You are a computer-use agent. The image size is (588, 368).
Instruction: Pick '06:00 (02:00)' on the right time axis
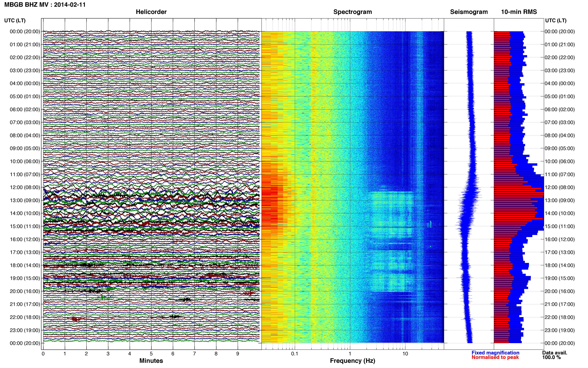[560, 110]
